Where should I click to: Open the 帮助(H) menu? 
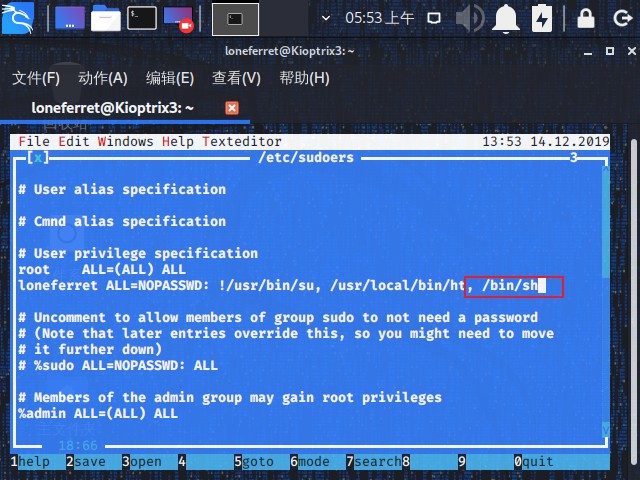pyautogui.click(x=304, y=78)
